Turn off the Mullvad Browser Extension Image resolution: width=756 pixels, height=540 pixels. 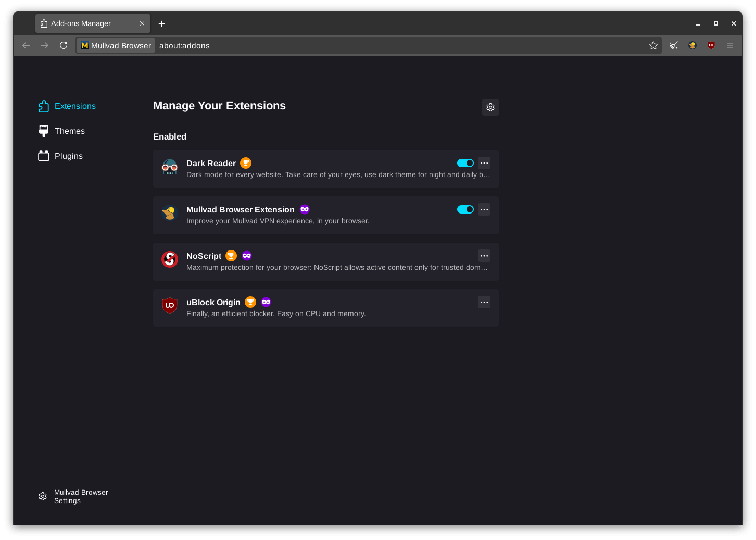[465, 209]
